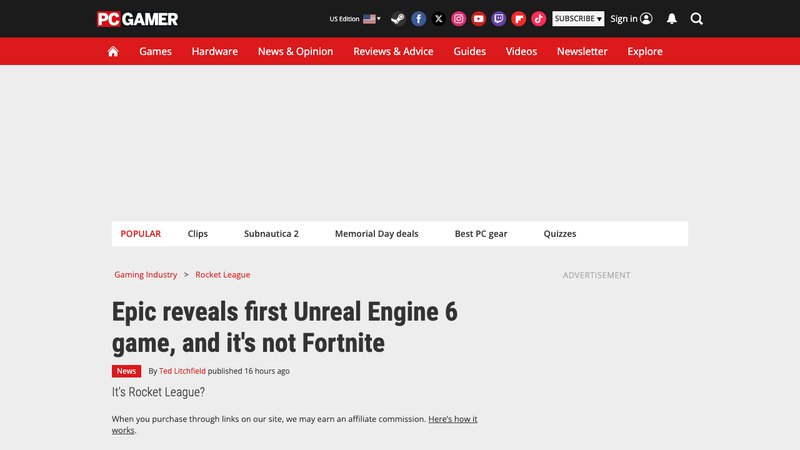800x450 pixels.
Task: Open Memorial Day deals topic
Action: [x=377, y=234]
